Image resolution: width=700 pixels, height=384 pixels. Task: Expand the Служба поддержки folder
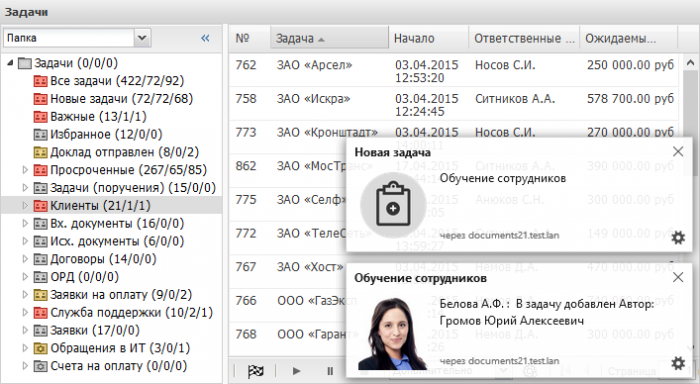pos(25,313)
